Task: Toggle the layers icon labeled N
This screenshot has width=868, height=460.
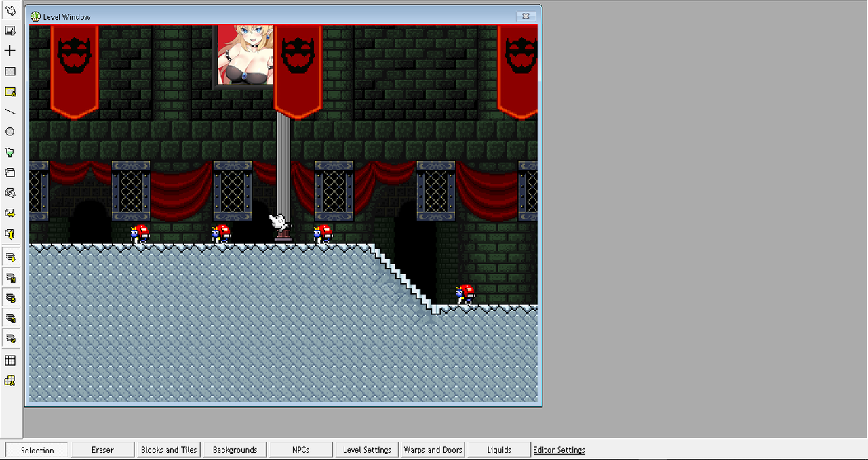Action: pos(10,278)
